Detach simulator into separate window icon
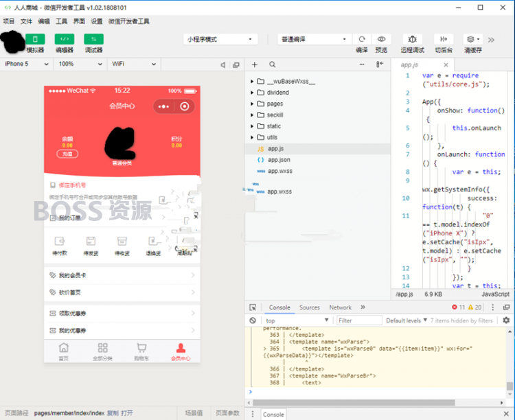This screenshot has width=515, height=420. click(236, 65)
